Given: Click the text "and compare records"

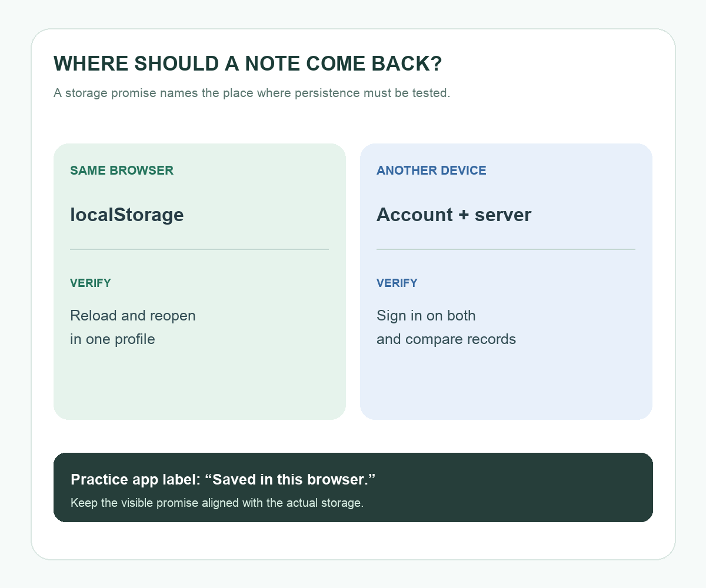Looking at the screenshot, I should 446,339.
